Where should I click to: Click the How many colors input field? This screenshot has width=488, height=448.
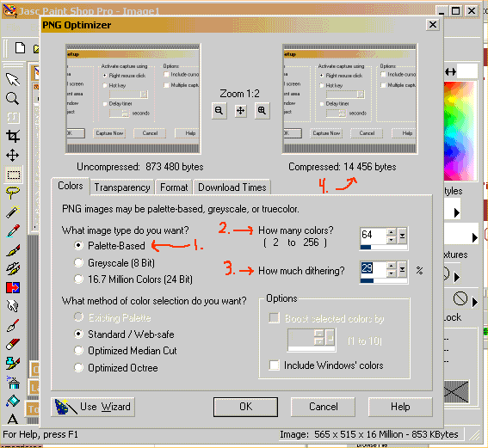(374, 236)
